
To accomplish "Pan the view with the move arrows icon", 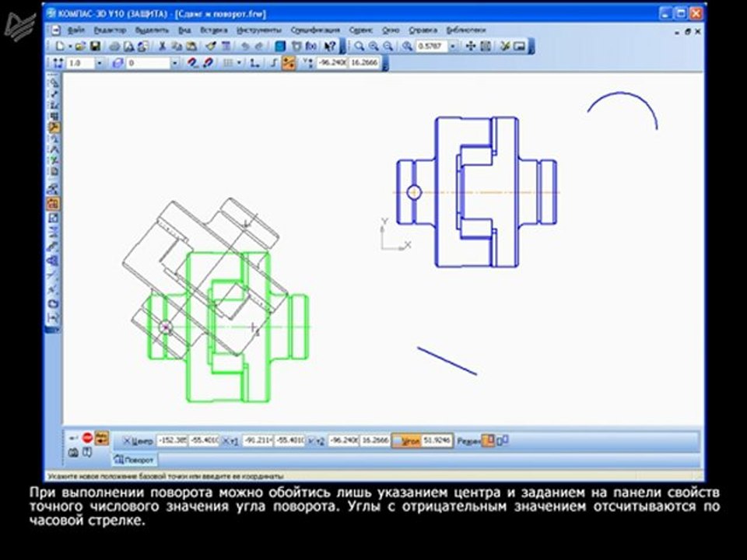I will [x=470, y=46].
